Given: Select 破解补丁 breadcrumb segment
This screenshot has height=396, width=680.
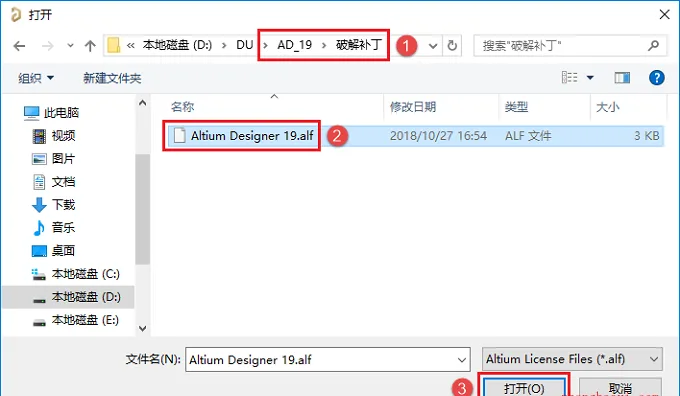Looking at the screenshot, I should pos(359,45).
